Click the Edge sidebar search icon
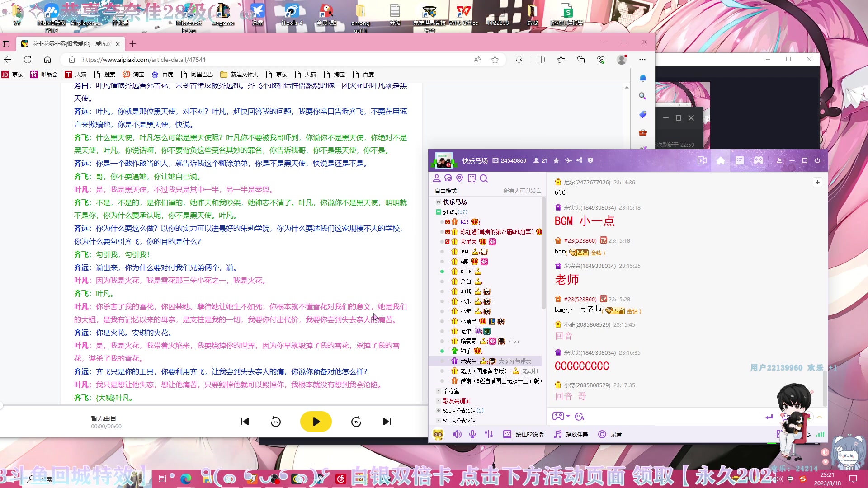The width and height of the screenshot is (868, 488). 642,96
